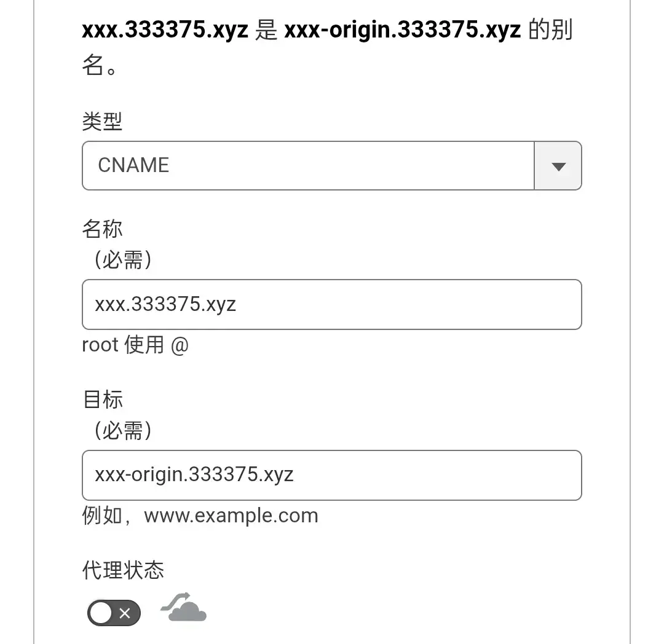
Task: Open the CNAME record type dropdown
Action: coord(331,165)
